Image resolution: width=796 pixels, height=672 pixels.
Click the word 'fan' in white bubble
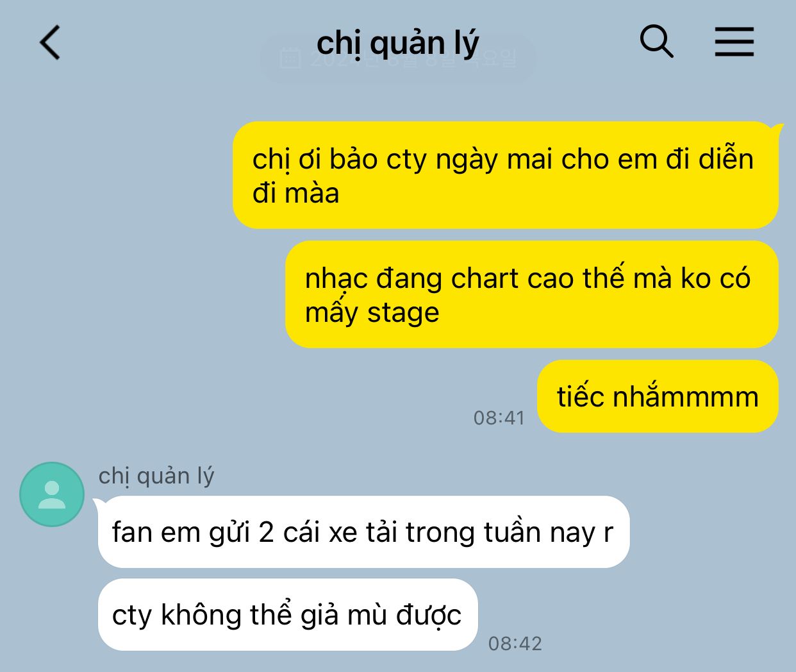pos(133,532)
